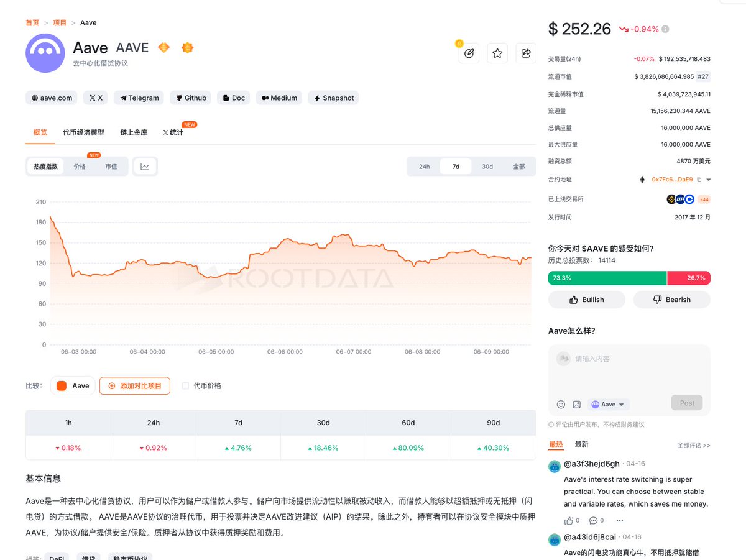Open username @a3f3hejd6gh profile

[592, 464]
